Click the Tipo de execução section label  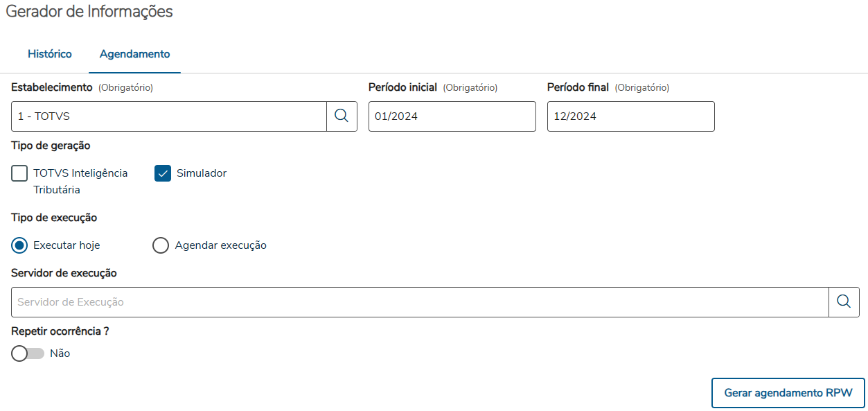point(54,218)
